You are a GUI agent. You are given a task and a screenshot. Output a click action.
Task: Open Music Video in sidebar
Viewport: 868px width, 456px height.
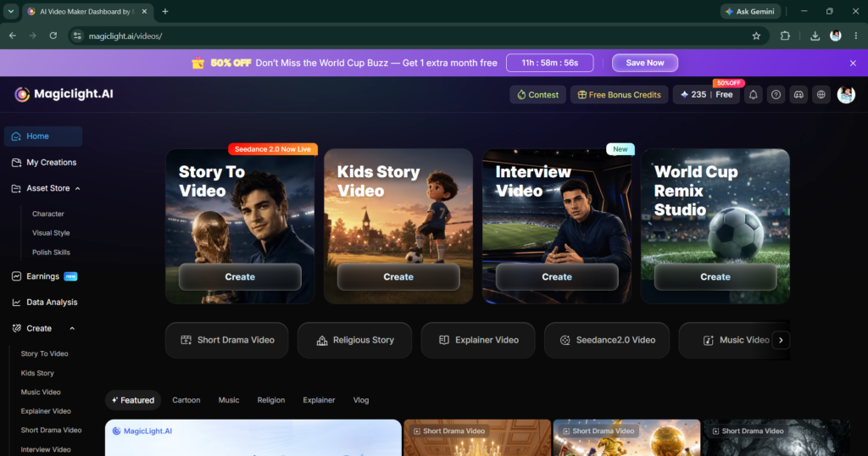pos(41,392)
